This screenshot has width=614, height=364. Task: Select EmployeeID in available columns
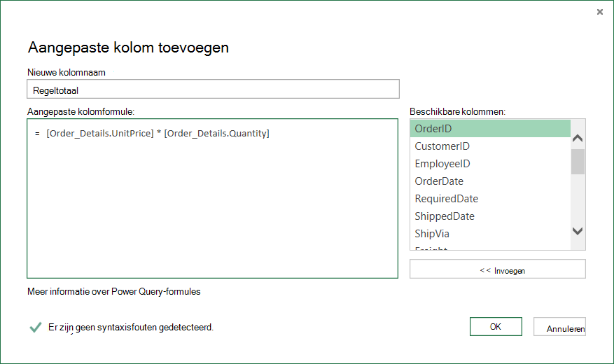point(490,164)
